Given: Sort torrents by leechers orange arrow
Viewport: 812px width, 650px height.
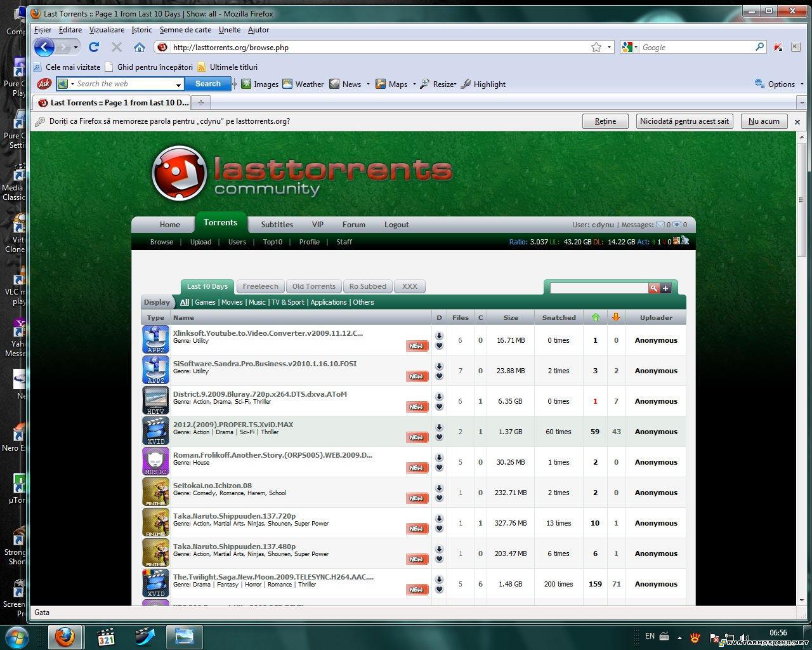Looking at the screenshot, I should 615,317.
